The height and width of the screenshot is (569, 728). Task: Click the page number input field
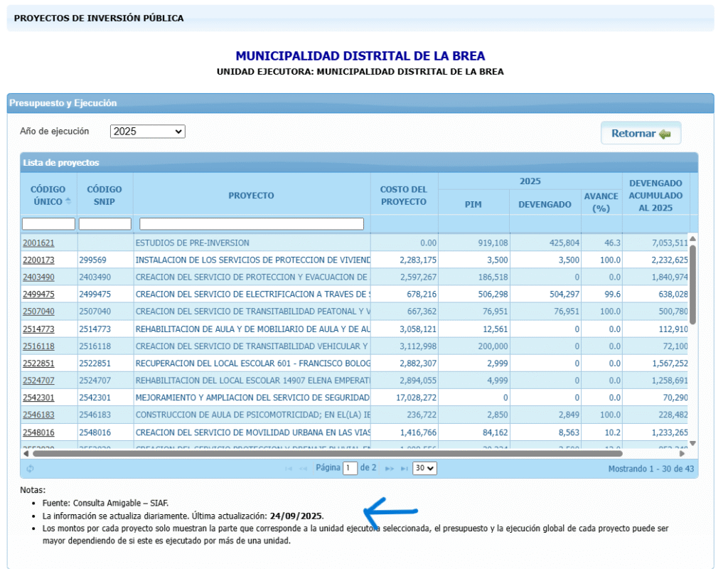(350, 468)
